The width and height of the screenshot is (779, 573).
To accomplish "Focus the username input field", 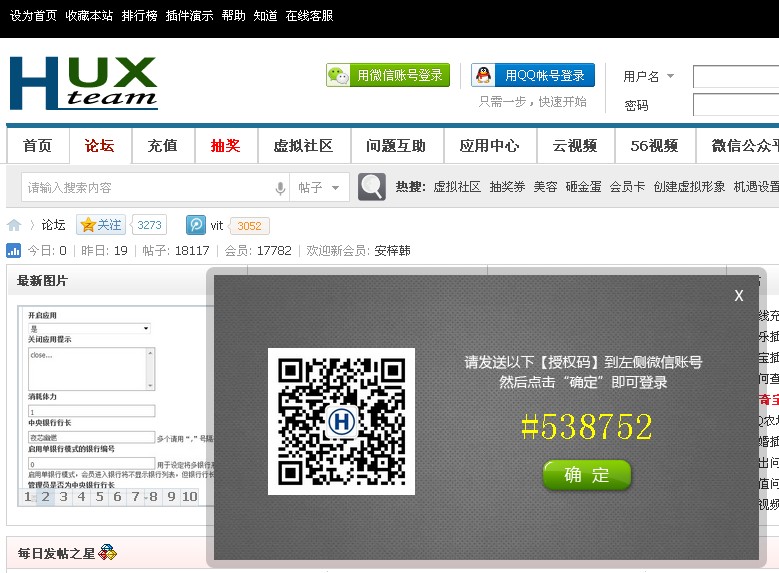I will (x=736, y=77).
